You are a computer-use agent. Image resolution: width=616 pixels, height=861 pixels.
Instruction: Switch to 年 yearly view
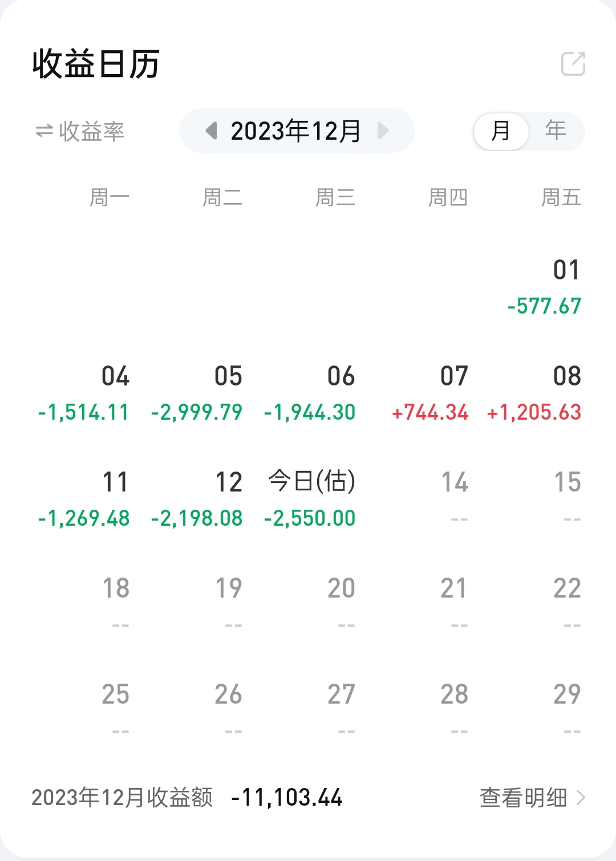tap(556, 131)
